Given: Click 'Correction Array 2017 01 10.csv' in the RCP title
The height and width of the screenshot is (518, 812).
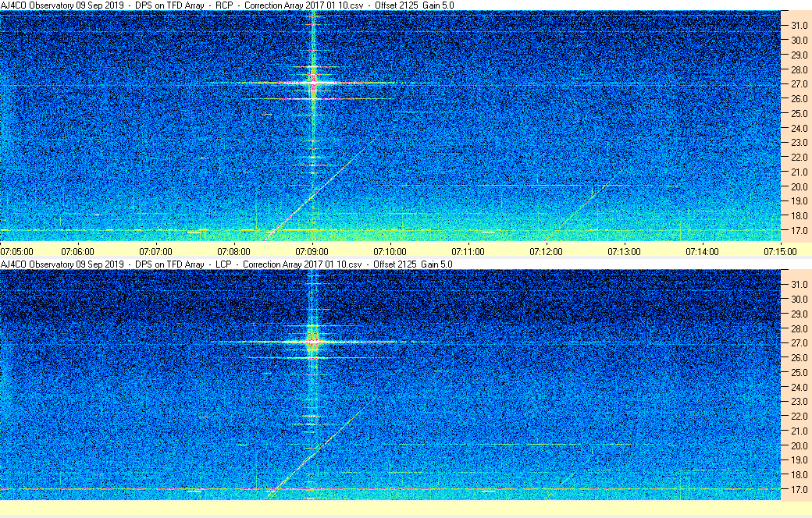Looking at the screenshot, I should coord(304,5).
